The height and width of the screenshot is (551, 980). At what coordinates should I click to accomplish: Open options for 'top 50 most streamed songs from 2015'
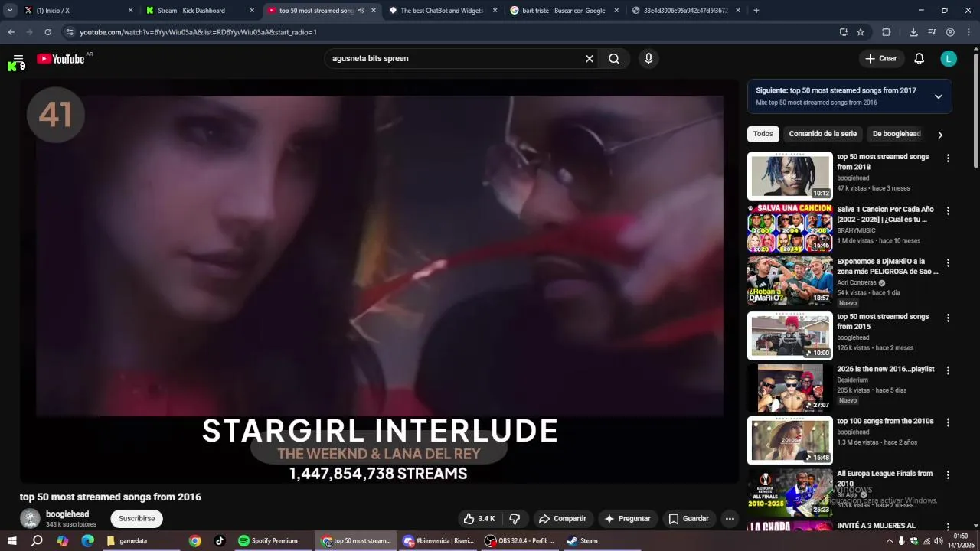[x=948, y=318]
